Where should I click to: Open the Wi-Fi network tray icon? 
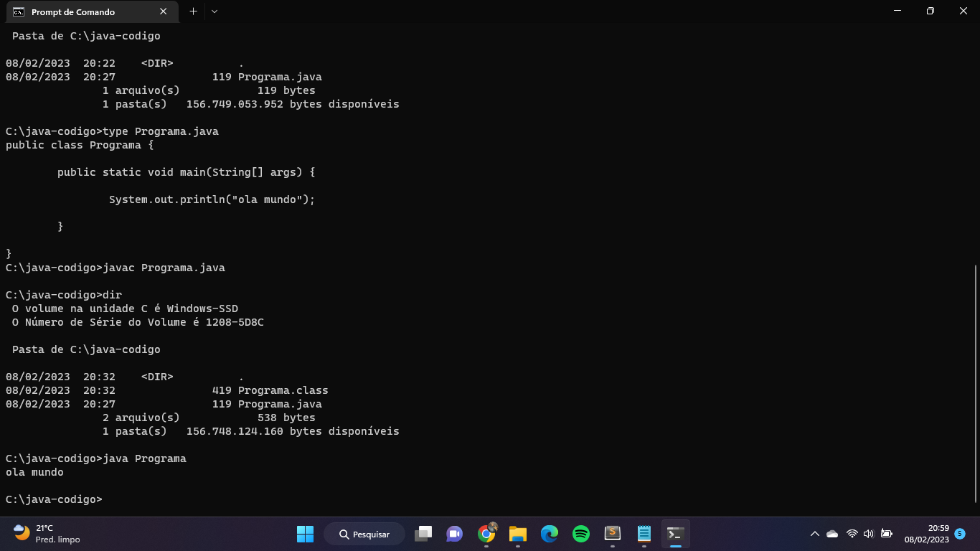pyautogui.click(x=852, y=534)
